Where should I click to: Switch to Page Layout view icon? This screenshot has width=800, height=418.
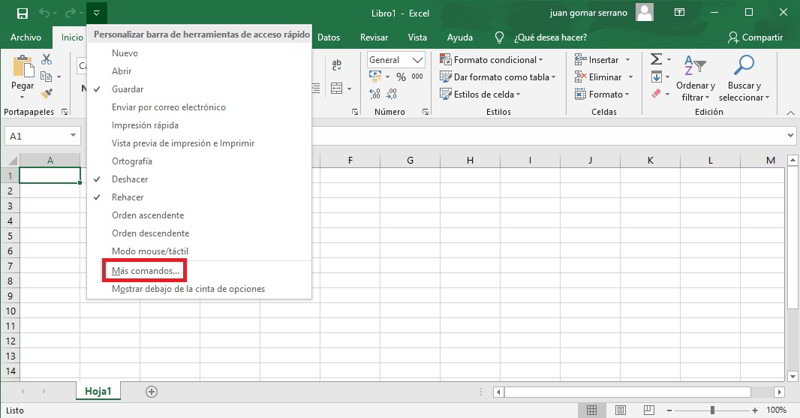(621, 410)
